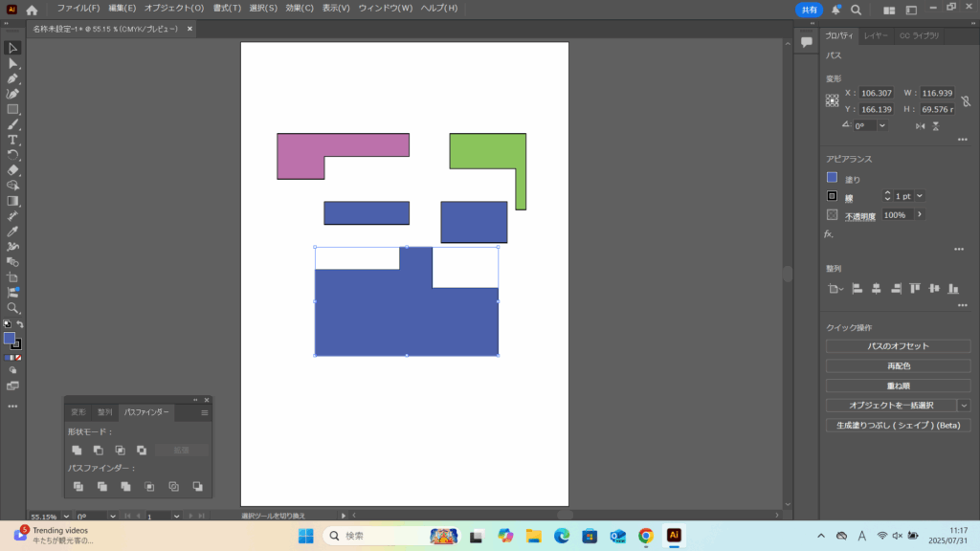Activate the Zoom tool

pos(13,308)
